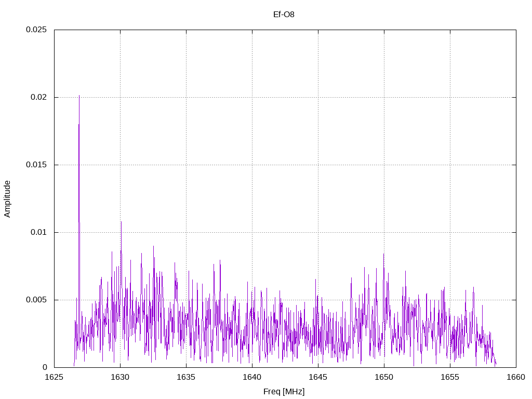Select the Freq [MHz] x-axis label
532x399 pixels.
tap(284, 392)
